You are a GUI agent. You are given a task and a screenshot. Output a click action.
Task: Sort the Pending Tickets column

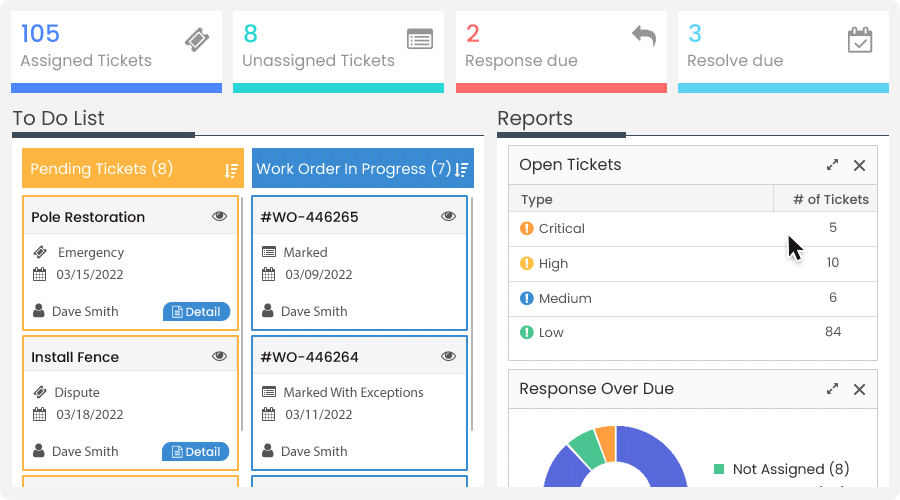point(231,170)
